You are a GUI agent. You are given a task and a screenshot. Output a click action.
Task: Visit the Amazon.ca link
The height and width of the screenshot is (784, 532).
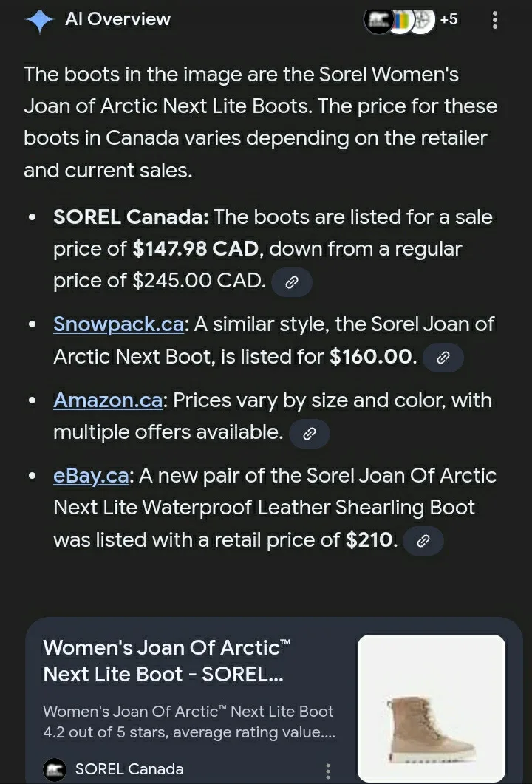108,400
